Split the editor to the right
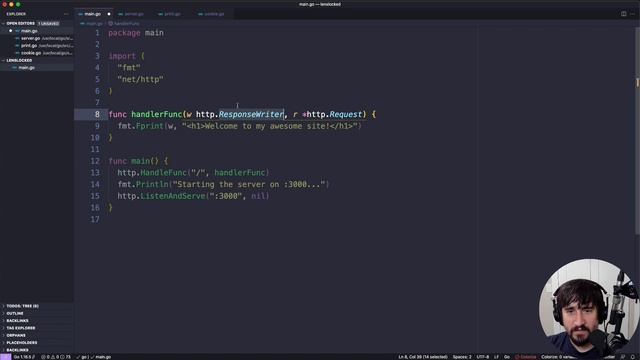 (624, 14)
